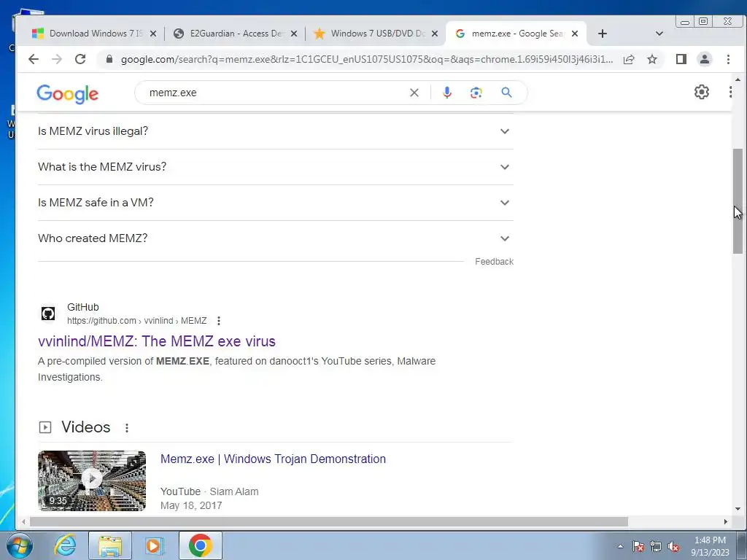This screenshot has width=747, height=560.
Task: Share this page icon in address bar
Action: (629, 59)
